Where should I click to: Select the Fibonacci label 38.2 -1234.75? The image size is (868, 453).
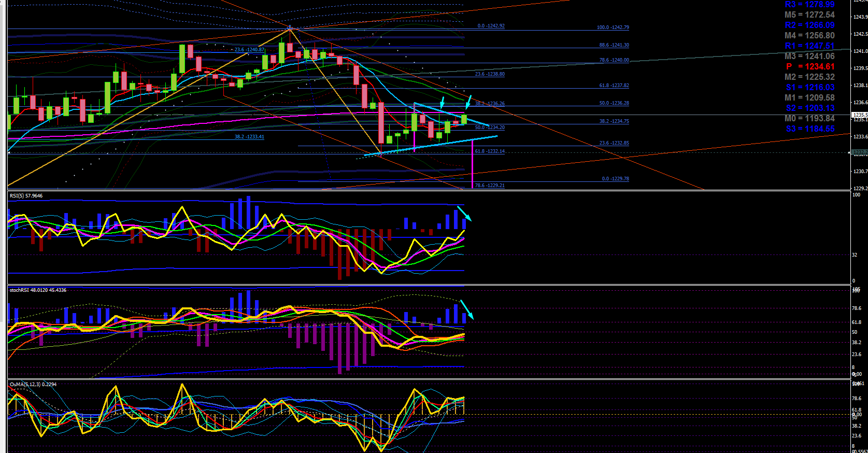[x=614, y=121]
